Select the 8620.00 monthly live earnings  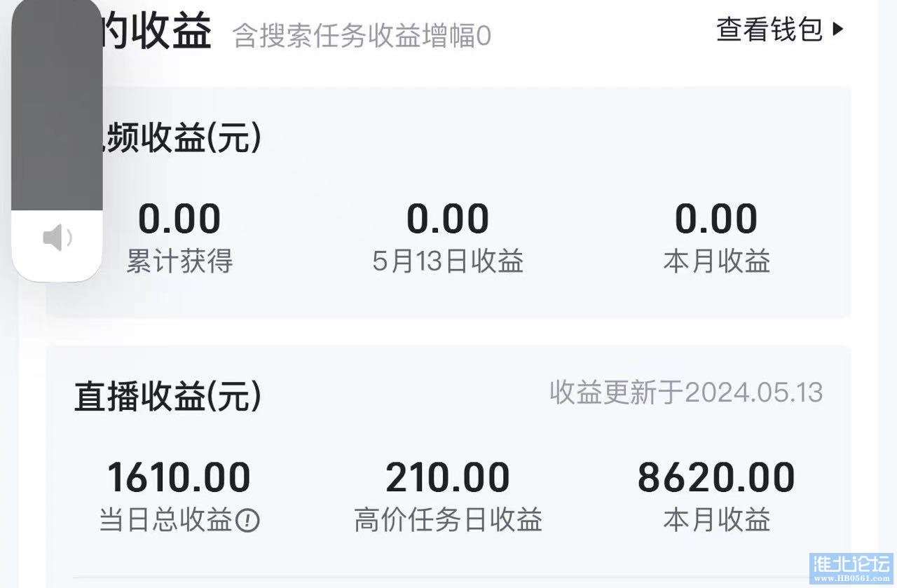click(x=716, y=478)
